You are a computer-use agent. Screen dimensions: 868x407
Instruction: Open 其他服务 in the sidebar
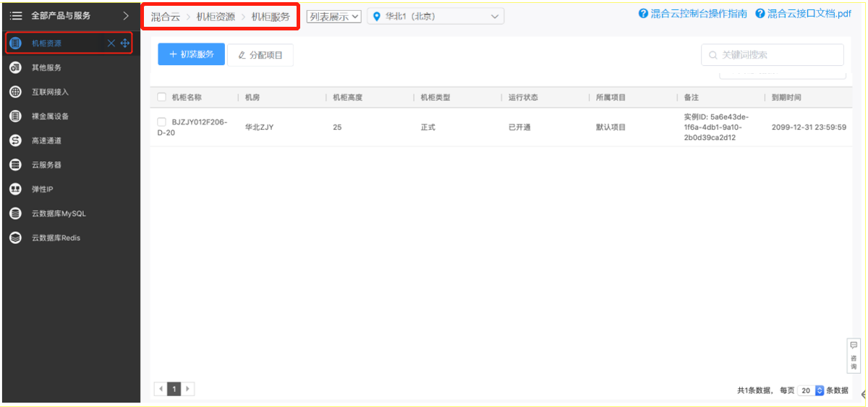[x=46, y=67]
